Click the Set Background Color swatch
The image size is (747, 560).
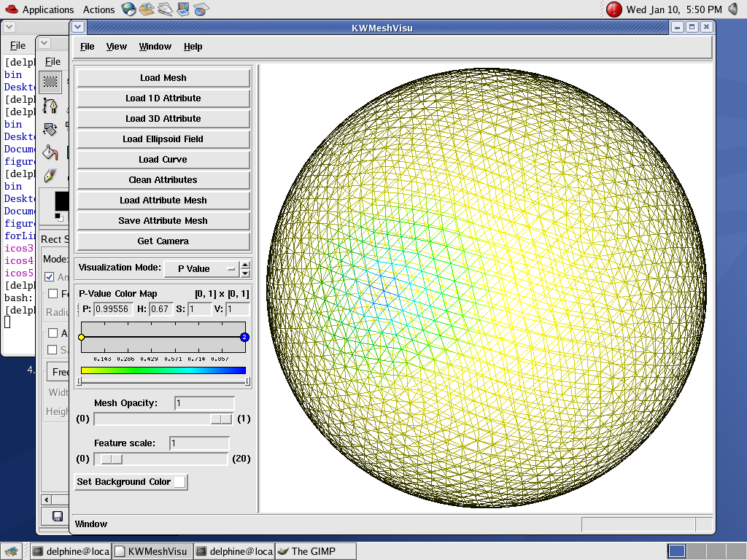click(x=179, y=482)
